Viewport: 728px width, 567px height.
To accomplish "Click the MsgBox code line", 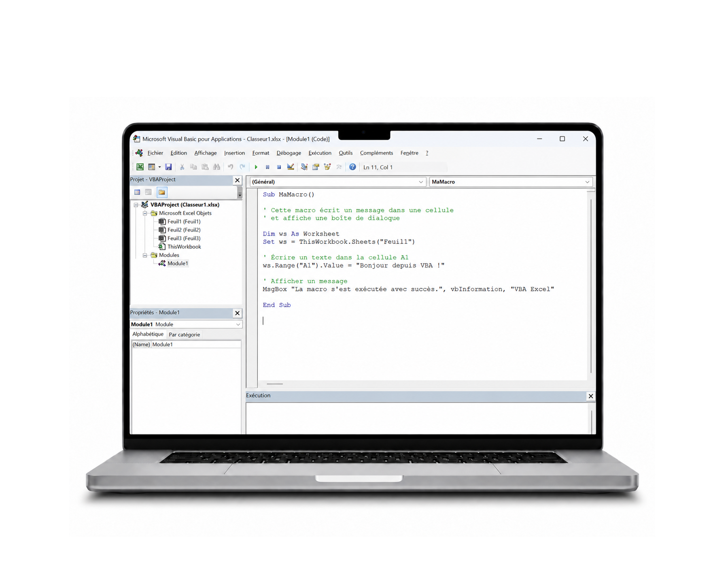I will pos(408,290).
